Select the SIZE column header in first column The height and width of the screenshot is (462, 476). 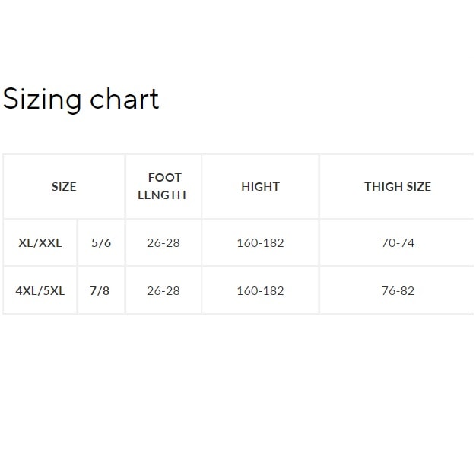pyautogui.click(x=64, y=187)
